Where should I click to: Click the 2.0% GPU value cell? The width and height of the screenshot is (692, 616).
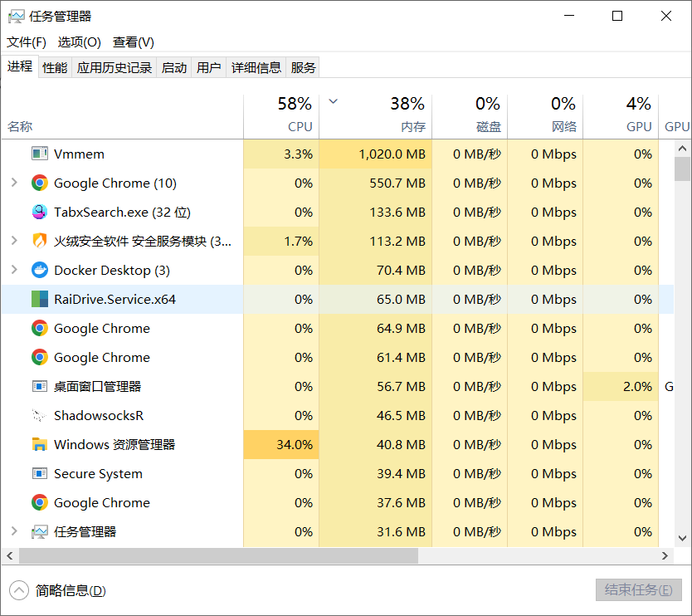click(621, 386)
